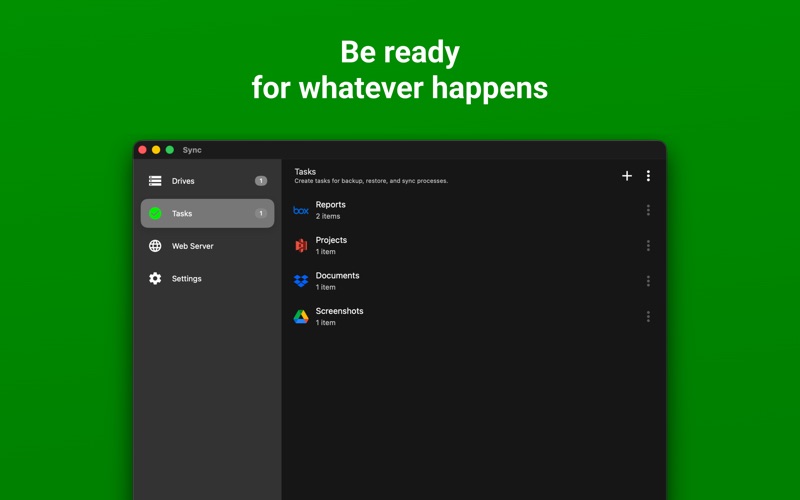Viewport: 800px width, 500px height.
Task: Minimize the Sync window with yellow button
Action: [x=156, y=149]
